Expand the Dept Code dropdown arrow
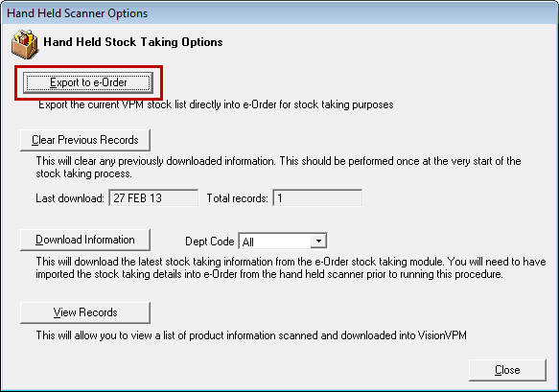Viewport: 559px width, 392px height. click(318, 242)
